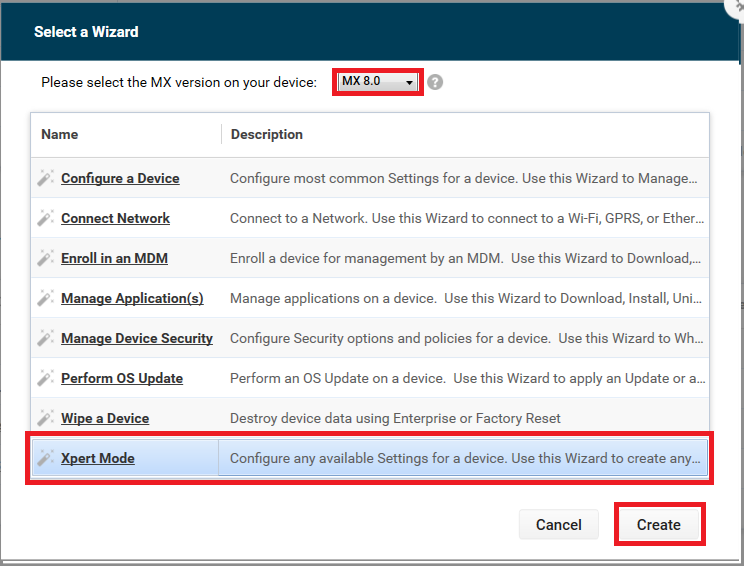Click description 'Configure most common Settings for a device'
Screen dimensions: 744x566
tap(463, 178)
